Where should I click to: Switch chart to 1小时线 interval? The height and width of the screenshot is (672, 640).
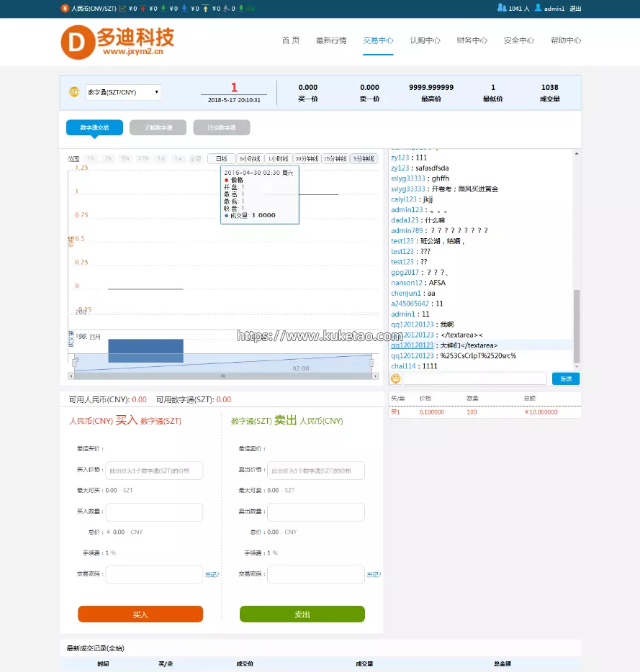(x=278, y=158)
